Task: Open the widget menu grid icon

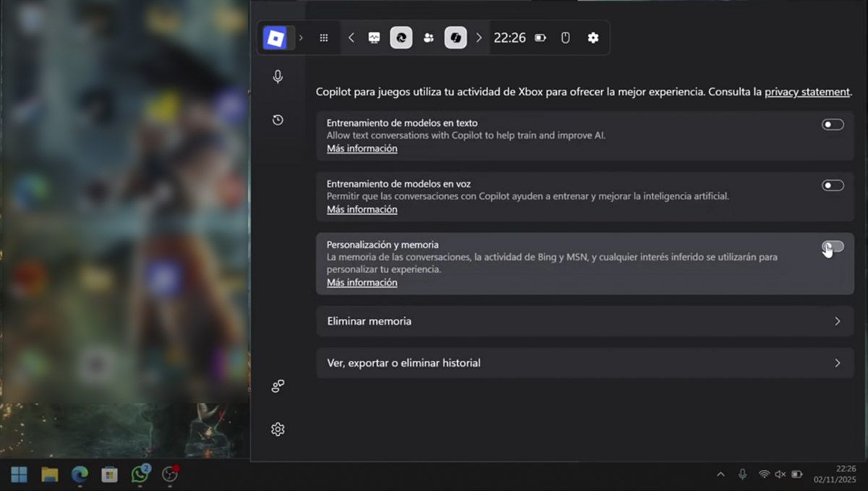Action: point(324,38)
